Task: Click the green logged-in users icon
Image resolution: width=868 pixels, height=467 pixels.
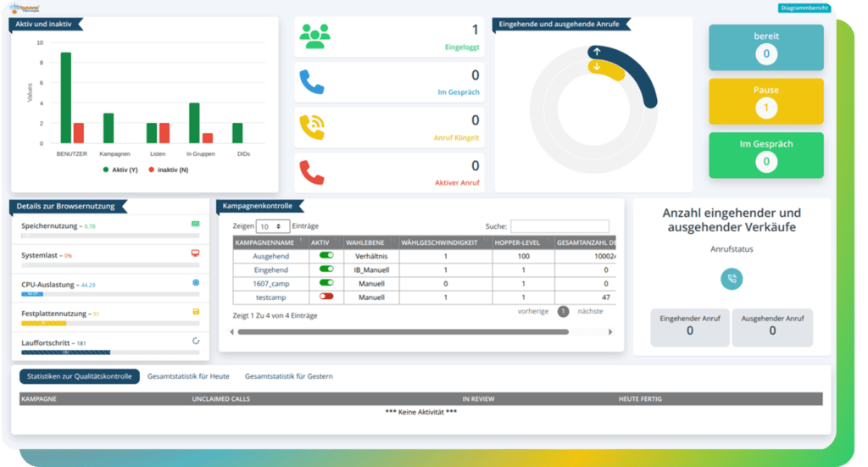Action: [x=315, y=36]
